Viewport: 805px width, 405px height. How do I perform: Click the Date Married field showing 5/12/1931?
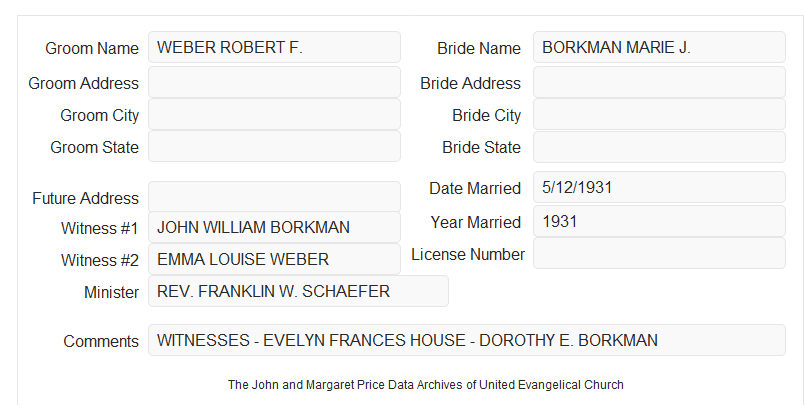point(659,187)
